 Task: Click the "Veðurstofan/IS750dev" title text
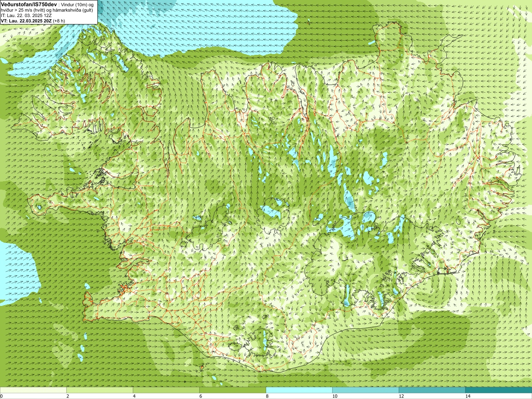[x=29, y=4]
